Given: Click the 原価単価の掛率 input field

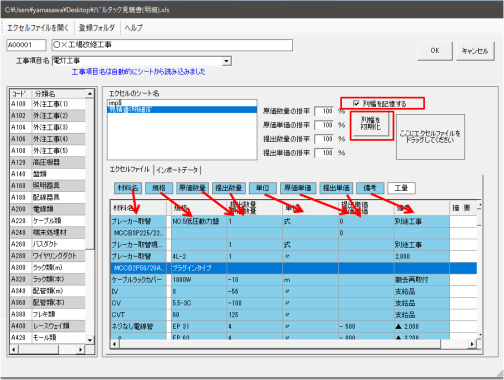Looking at the screenshot, I should (x=324, y=125).
